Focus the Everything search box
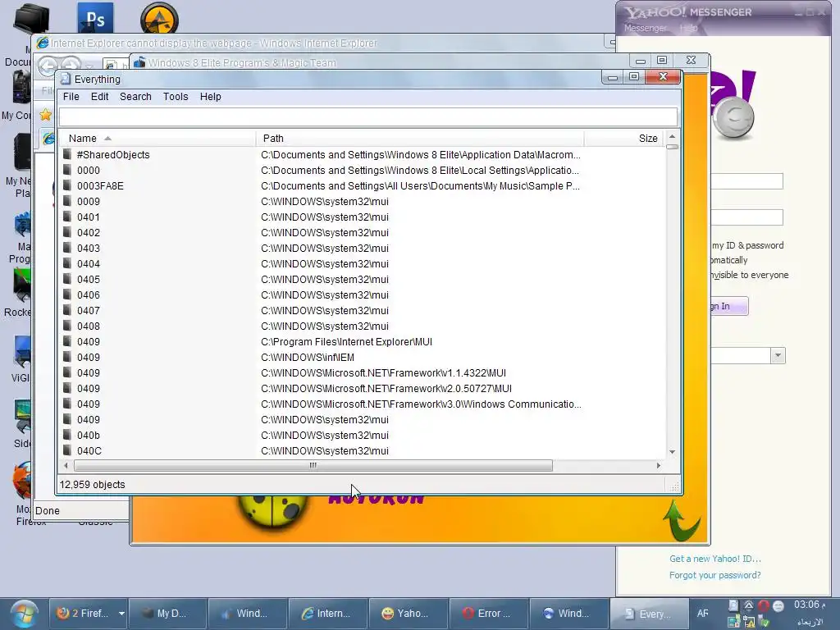The height and width of the screenshot is (630, 840). (x=368, y=116)
